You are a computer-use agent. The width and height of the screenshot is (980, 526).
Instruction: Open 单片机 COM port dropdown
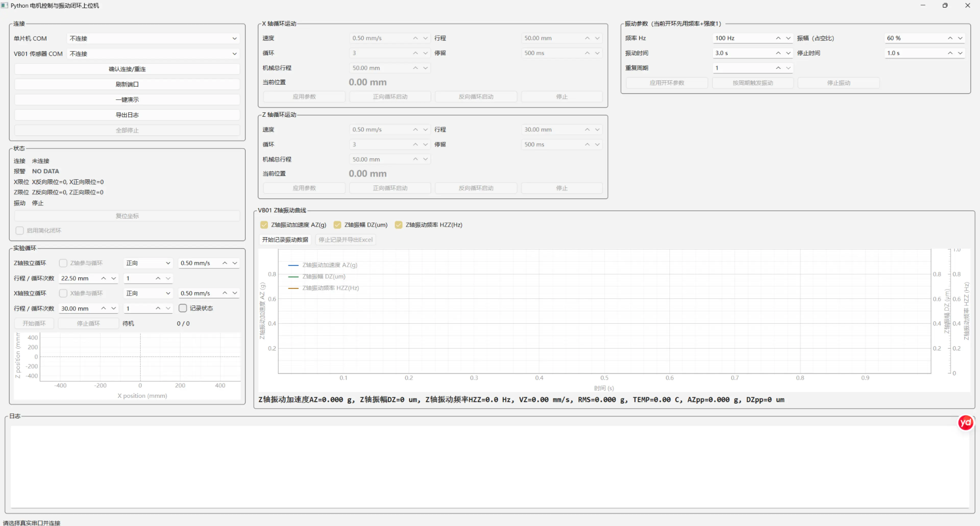pos(153,39)
